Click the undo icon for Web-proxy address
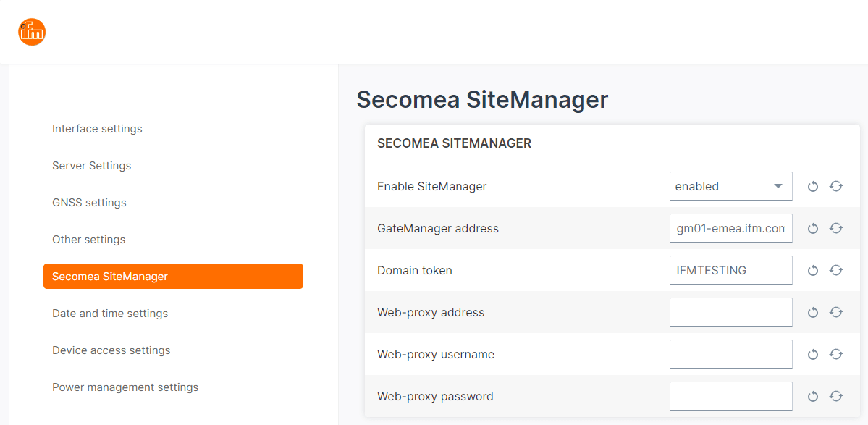This screenshot has width=868, height=425. 813,313
